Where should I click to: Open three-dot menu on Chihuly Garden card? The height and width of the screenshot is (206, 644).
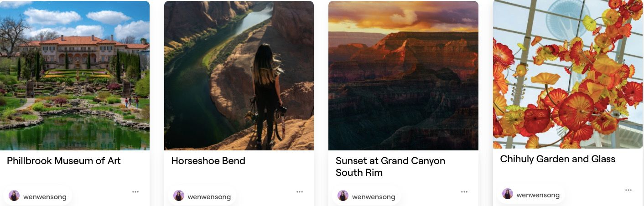pos(628,190)
